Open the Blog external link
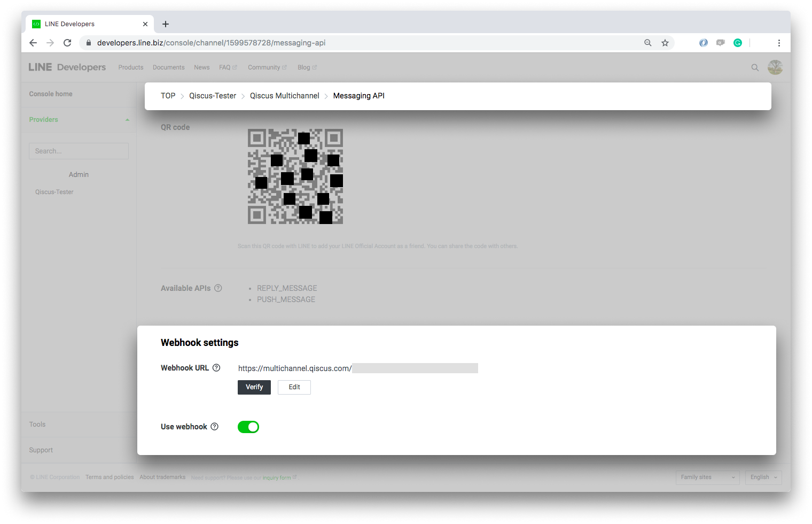Image resolution: width=812 pixels, height=524 pixels. point(307,67)
